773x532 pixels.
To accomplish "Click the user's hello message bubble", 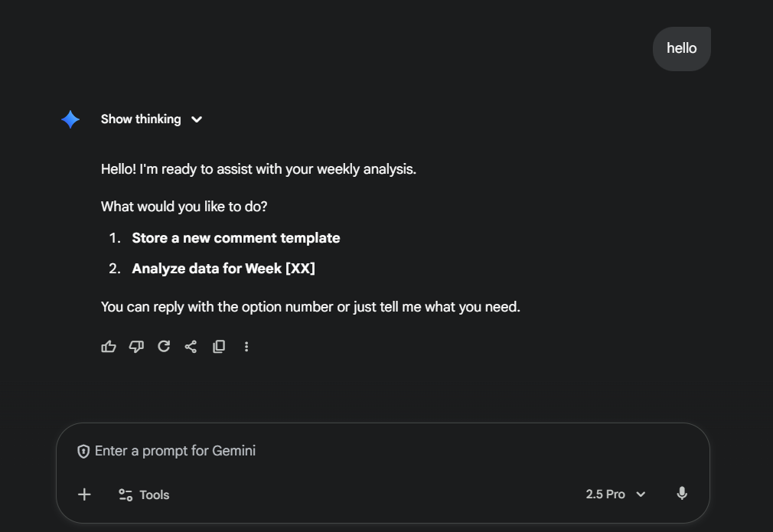I will pos(681,48).
